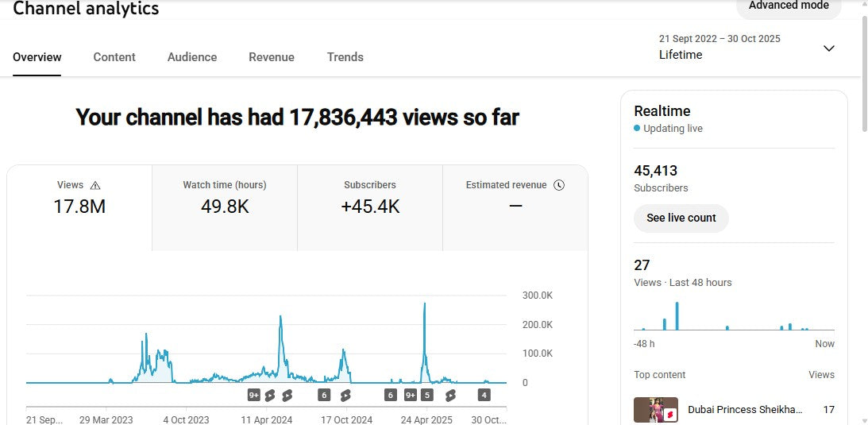Viewport: 868px width, 425px height.
Task: Select the 4 videos marker near 30 Oct
Action: (x=484, y=395)
